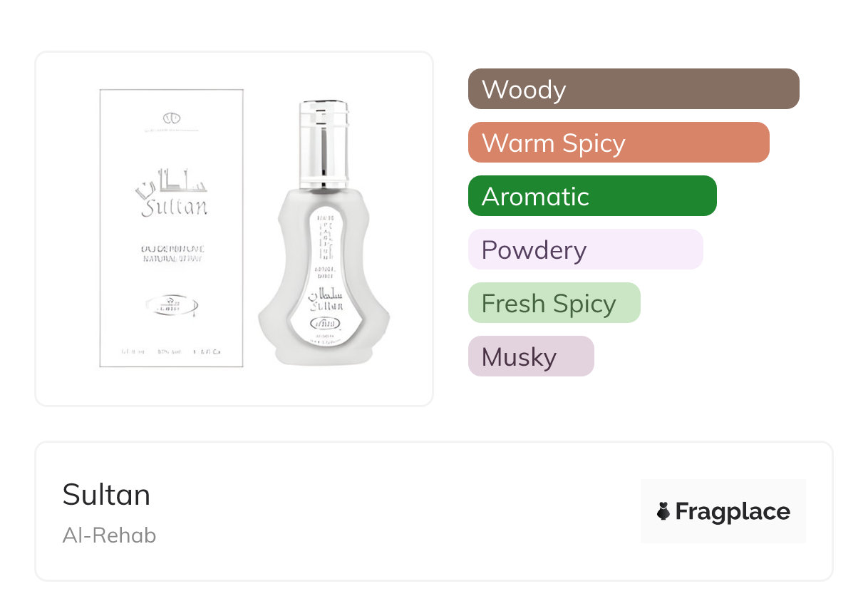Click the oval logo on bottle label
868x616 pixels.
[326, 323]
